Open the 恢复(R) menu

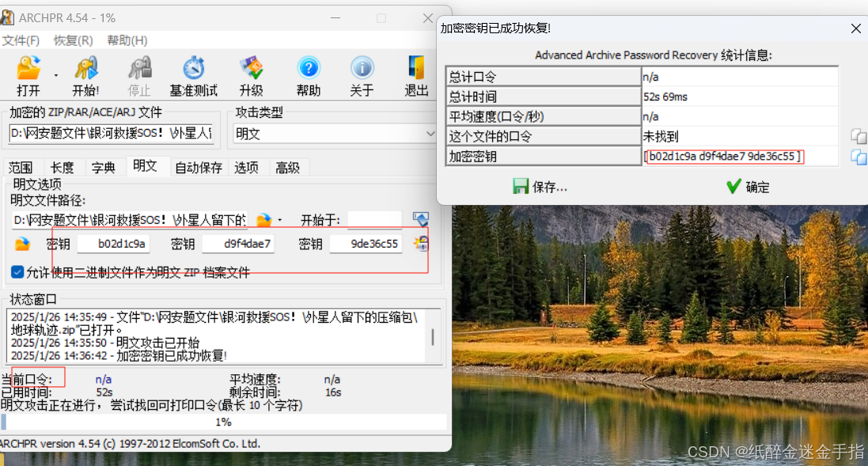pyautogui.click(x=73, y=40)
